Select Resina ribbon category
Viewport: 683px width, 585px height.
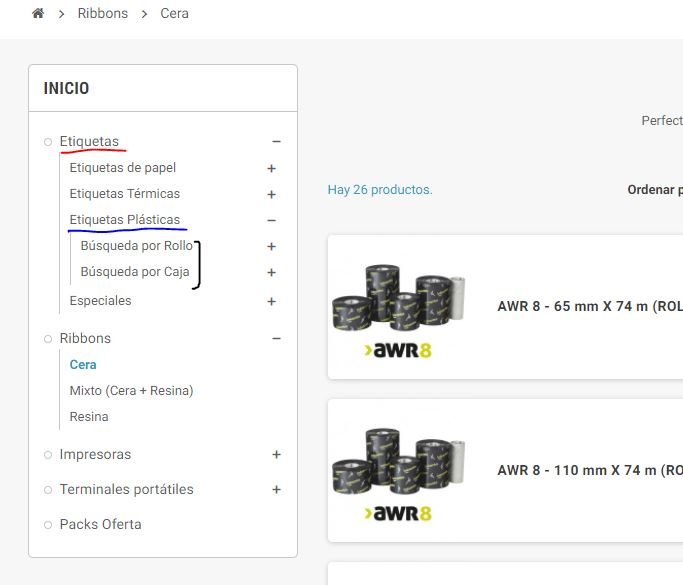89,417
